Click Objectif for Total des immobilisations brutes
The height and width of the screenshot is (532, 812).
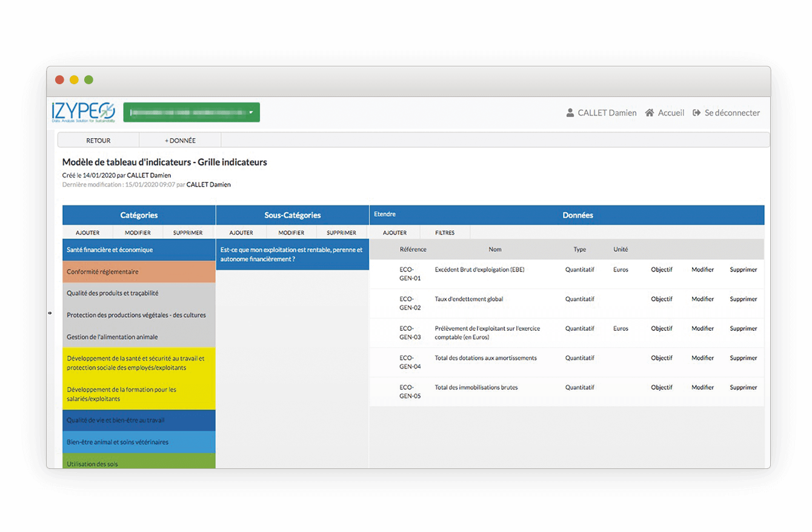(x=662, y=387)
